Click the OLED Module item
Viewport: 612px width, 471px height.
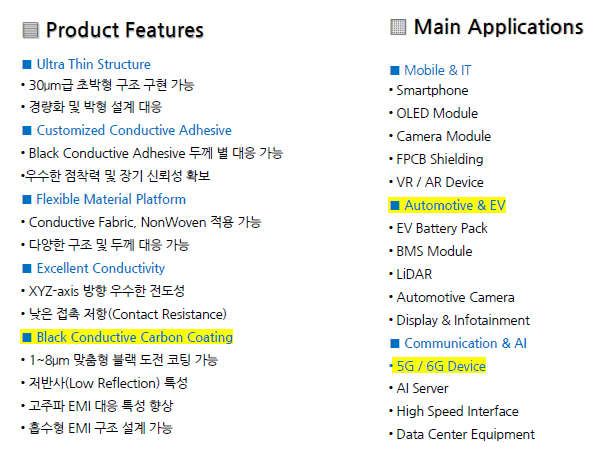click(x=437, y=114)
